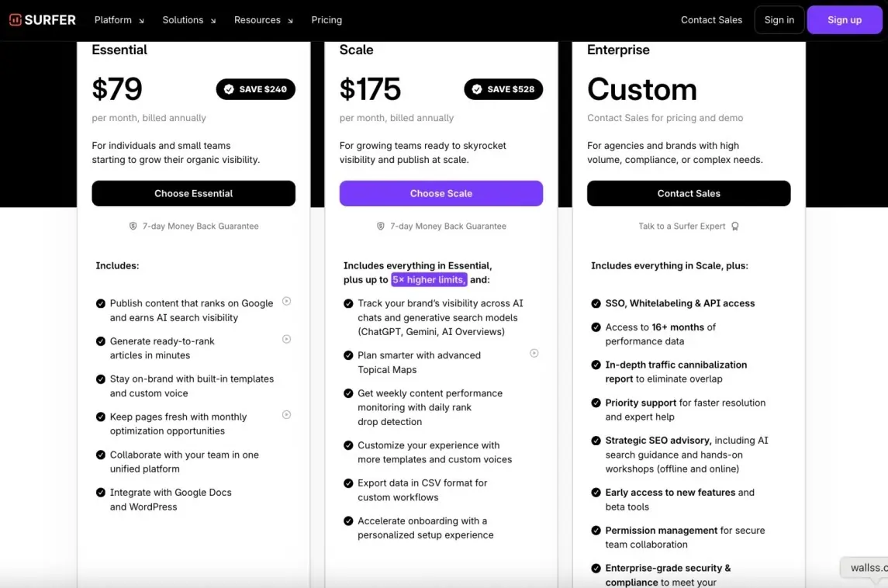
Task: Click the checkmark beside SSO, Whitelabeling & API access
Action: tap(596, 303)
